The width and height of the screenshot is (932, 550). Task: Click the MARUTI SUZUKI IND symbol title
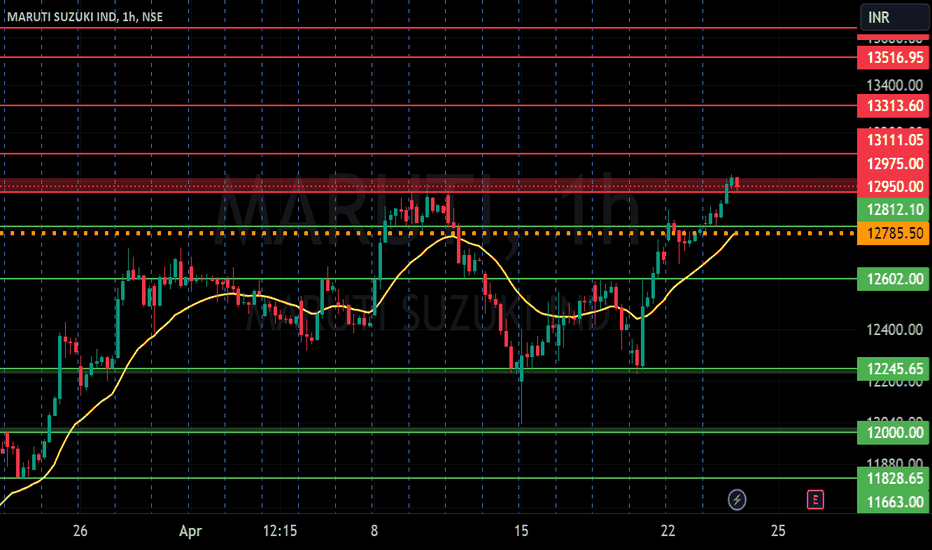85,17
